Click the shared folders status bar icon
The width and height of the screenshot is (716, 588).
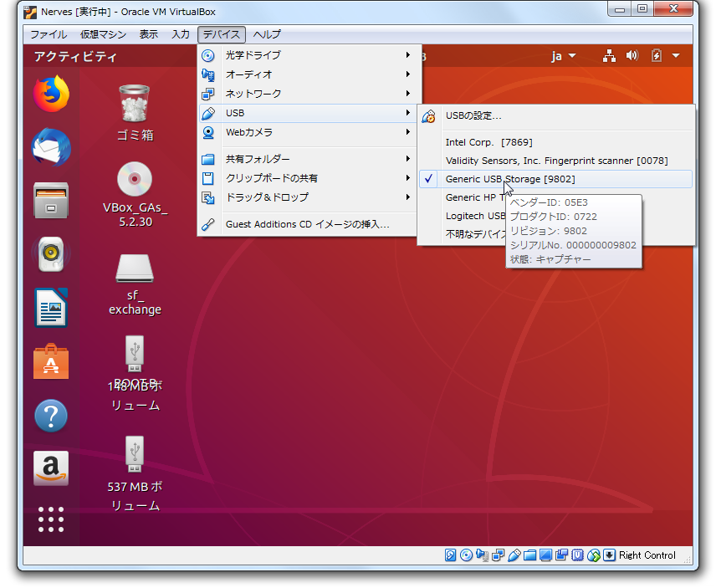pos(529,555)
